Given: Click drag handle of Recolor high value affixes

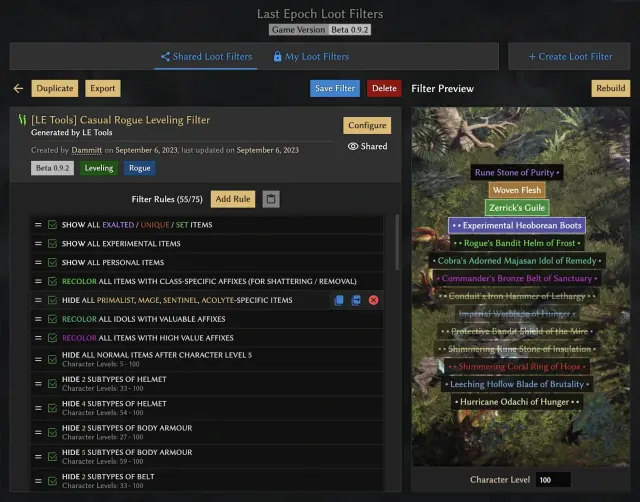Looking at the screenshot, I should pyautogui.click(x=38, y=338).
